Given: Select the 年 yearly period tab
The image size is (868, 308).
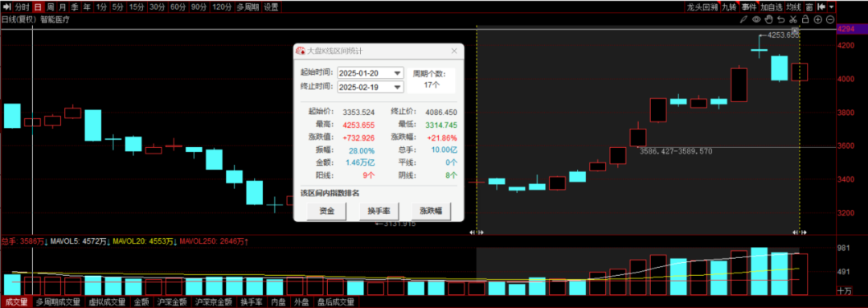Looking at the screenshot, I should tap(86, 7).
